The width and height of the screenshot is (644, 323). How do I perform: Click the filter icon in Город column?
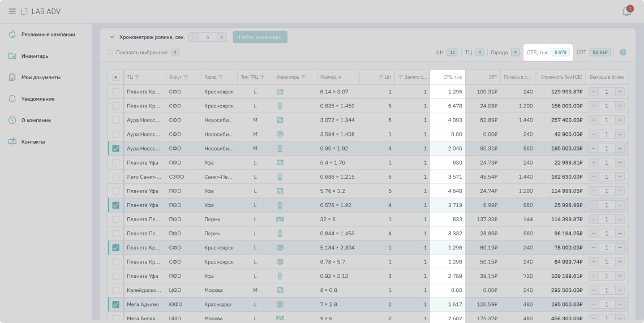[221, 77]
